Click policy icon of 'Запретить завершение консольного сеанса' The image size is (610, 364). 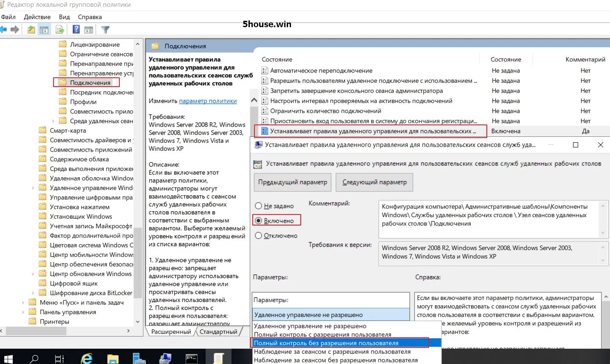265,90
